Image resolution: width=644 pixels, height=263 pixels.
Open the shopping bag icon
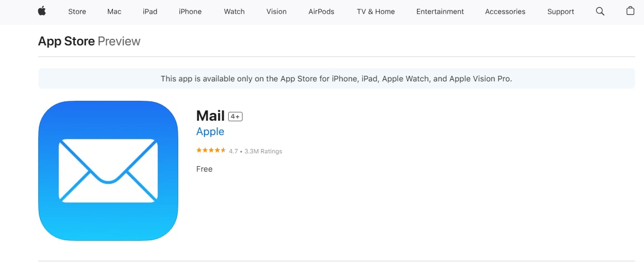point(630,11)
